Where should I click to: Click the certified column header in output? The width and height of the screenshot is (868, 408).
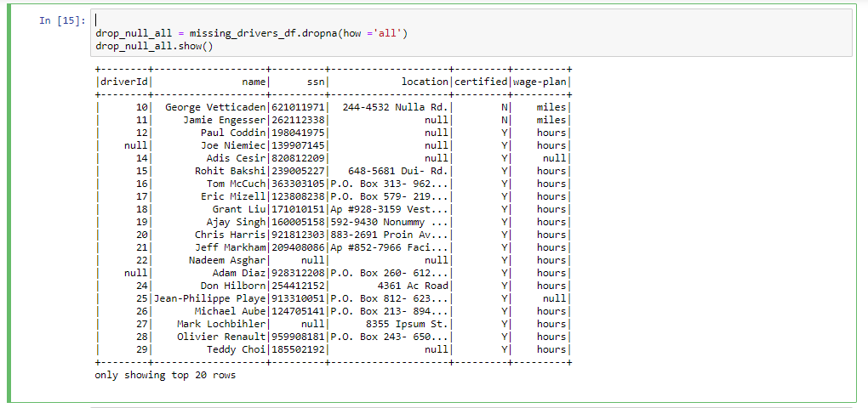click(481, 82)
